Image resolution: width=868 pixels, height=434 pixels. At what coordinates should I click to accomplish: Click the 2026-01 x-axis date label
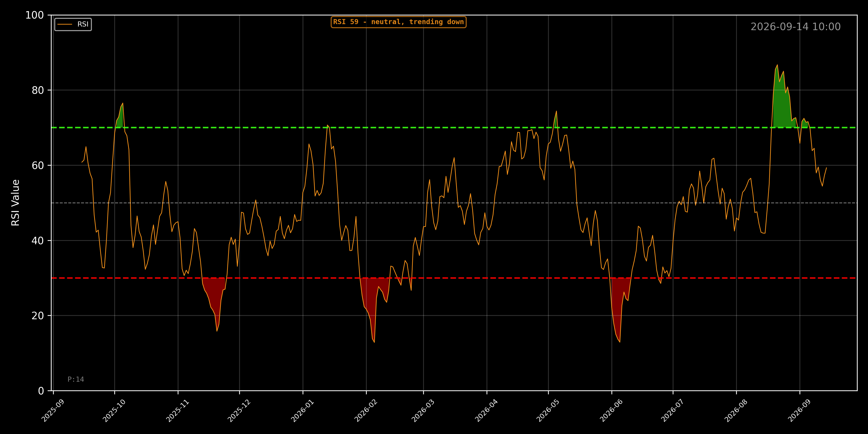[x=303, y=410]
